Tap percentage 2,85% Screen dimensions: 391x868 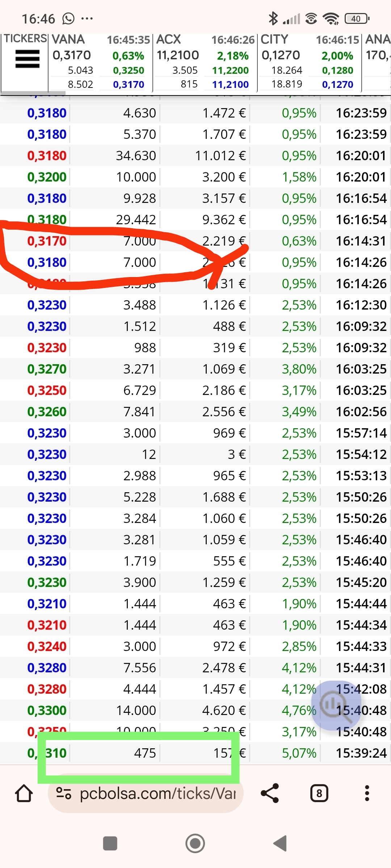click(299, 646)
